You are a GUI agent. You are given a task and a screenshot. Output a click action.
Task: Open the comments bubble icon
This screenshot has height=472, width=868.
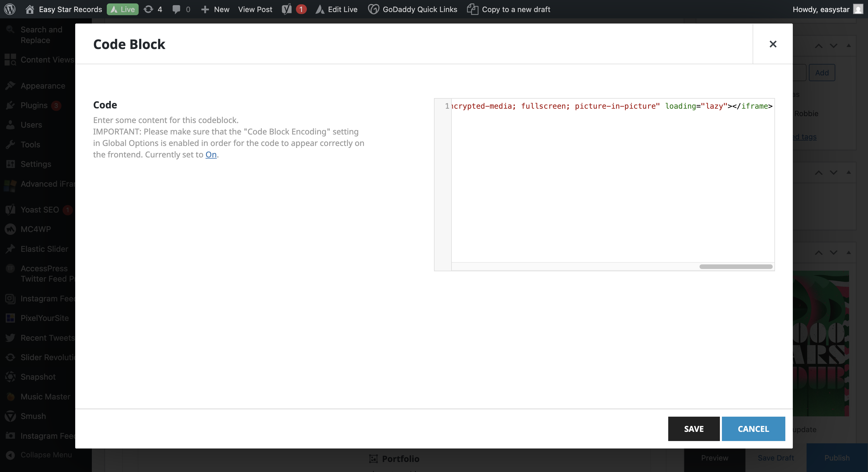coord(176,9)
